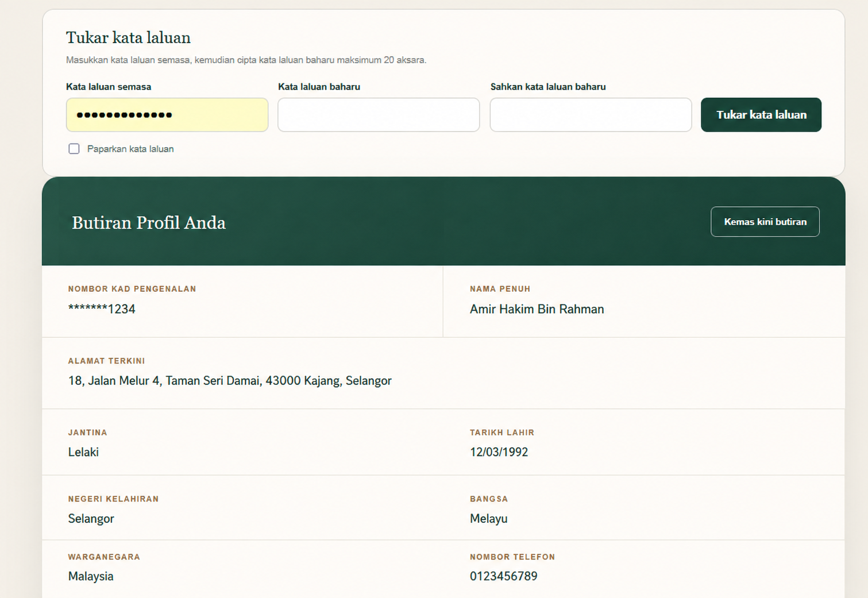Image resolution: width=868 pixels, height=598 pixels.
Task: Tick the Paparkan kata laluan checkbox
Action: 74,149
